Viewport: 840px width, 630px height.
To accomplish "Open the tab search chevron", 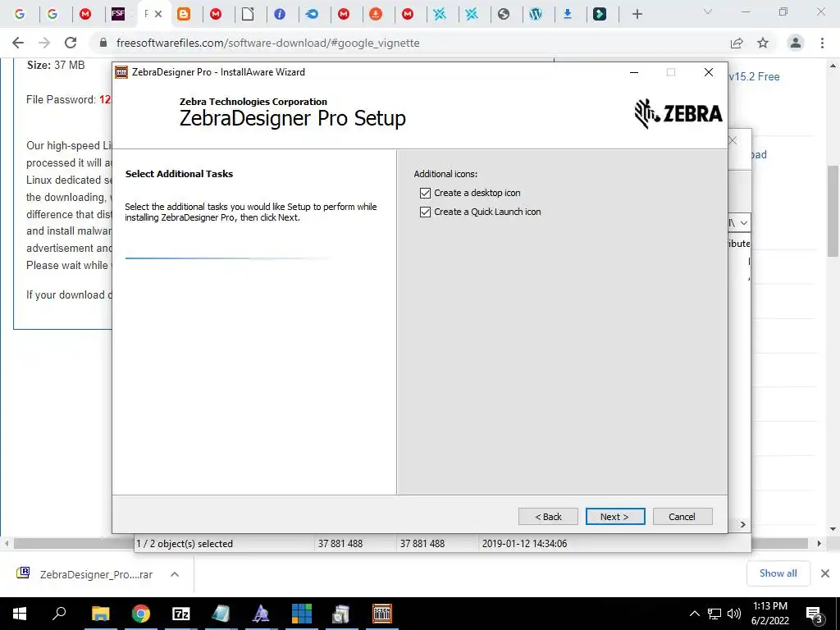I will pos(708,11).
